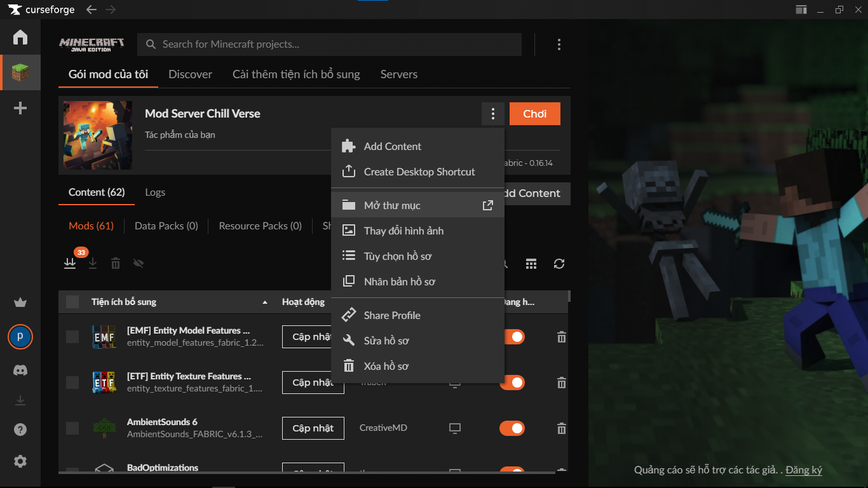The image size is (868, 488).
Task: Click the refresh icon above mod list
Action: tap(559, 264)
